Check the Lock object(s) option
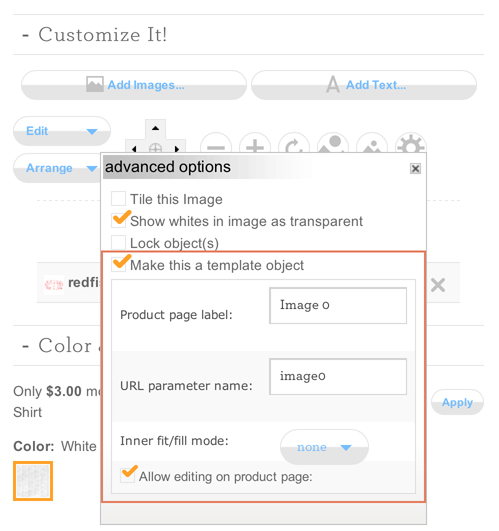499x531 pixels. (x=118, y=242)
